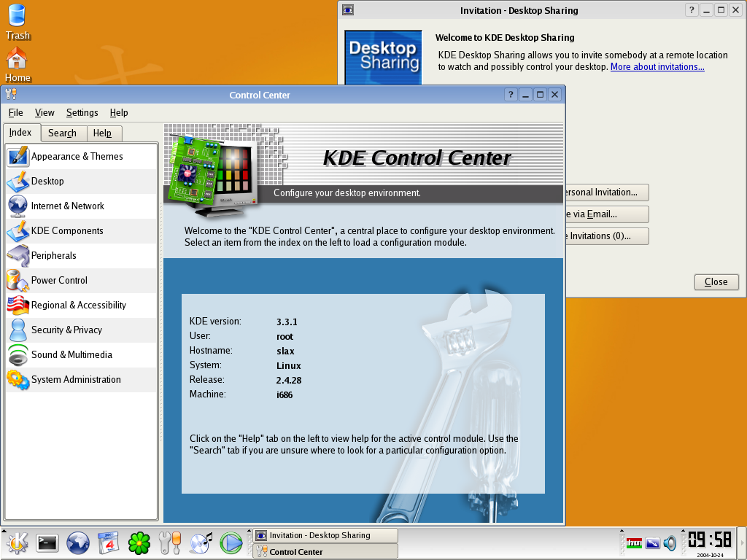Open the Help menu in the menu bar
This screenshot has height=560, width=747.
(x=119, y=113)
